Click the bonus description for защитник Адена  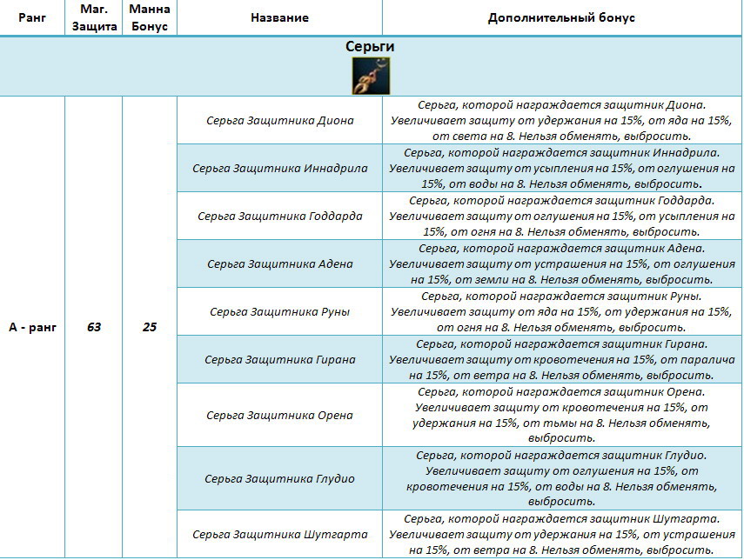(x=562, y=264)
